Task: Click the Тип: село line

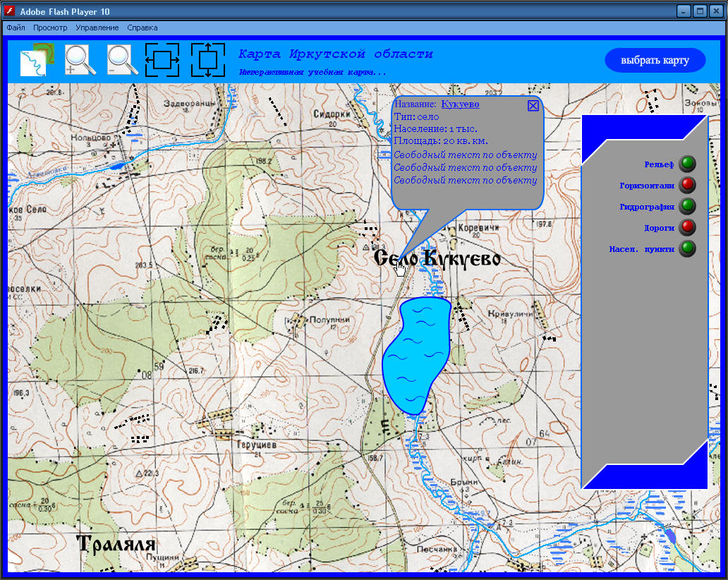Action: [x=416, y=116]
